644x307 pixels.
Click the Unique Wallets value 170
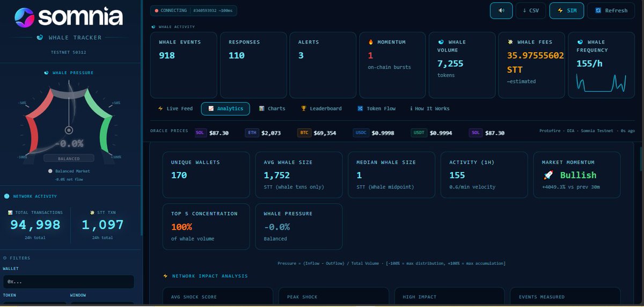[179, 175]
